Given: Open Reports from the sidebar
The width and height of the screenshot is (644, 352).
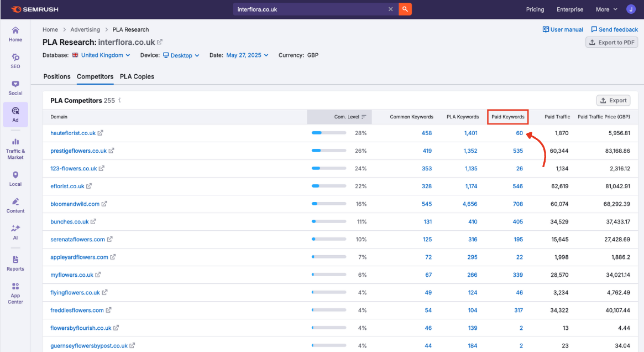Looking at the screenshot, I should click(x=15, y=263).
